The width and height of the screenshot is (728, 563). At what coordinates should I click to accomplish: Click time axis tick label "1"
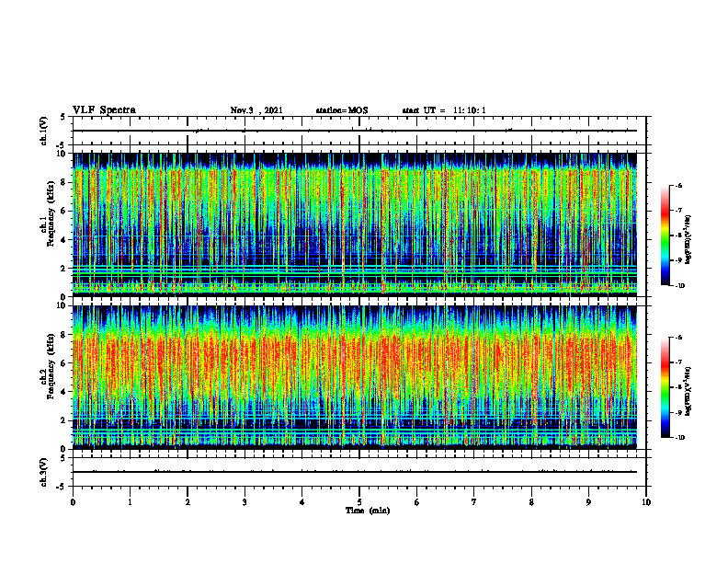[x=130, y=502]
